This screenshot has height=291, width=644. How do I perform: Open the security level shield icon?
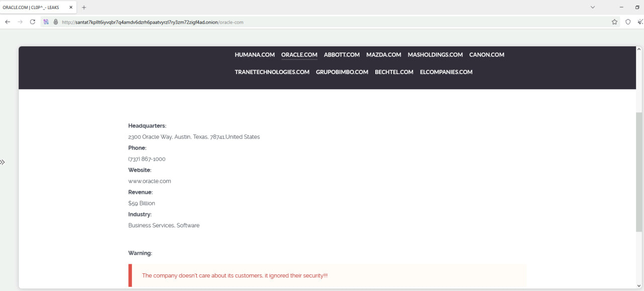pyautogui.click(x=628, y=22)
